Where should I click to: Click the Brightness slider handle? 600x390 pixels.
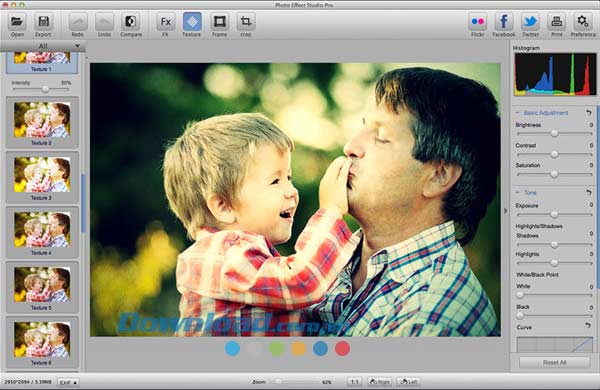554,133
